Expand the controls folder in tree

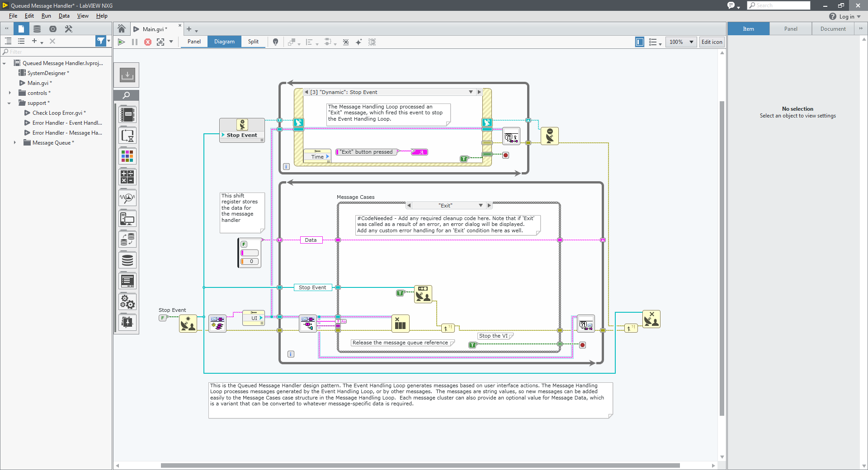pos(10,93)
